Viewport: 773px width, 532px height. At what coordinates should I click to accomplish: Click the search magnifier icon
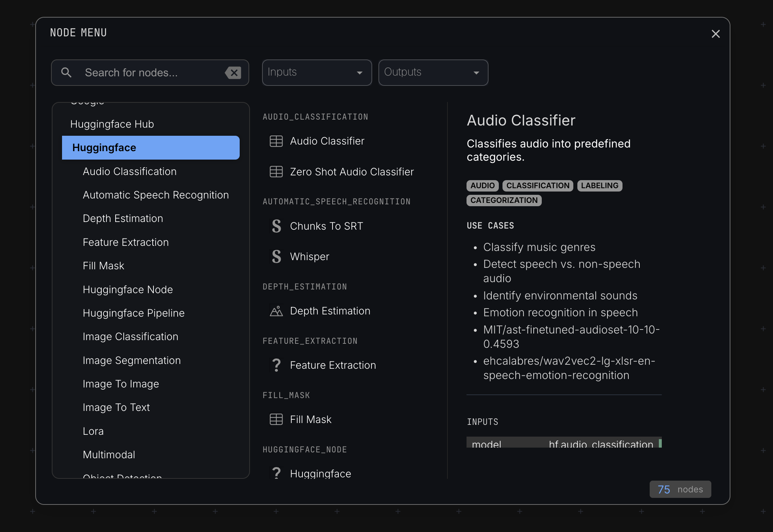pos(66,72)
